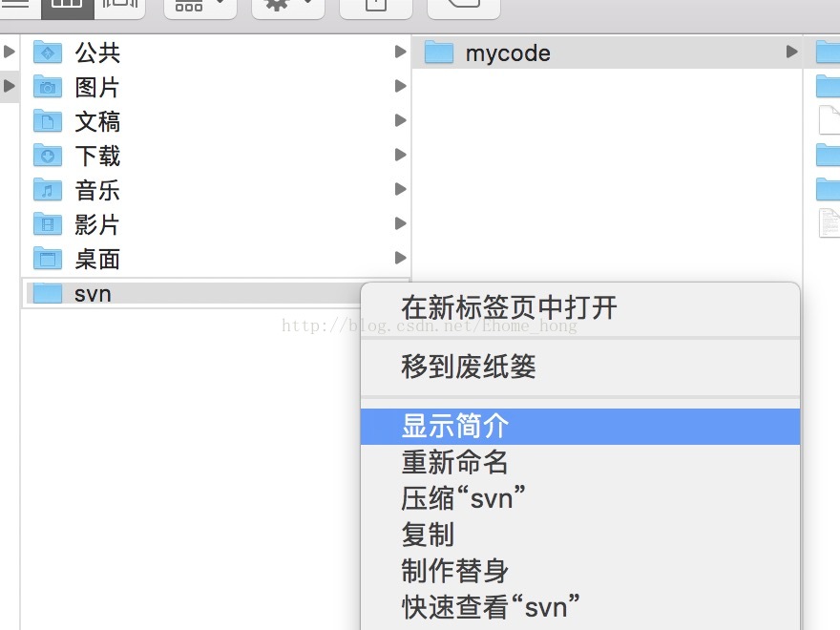Expand the 下载 folder arrow
Screen dimensions: 840x630
pos(400,155)
